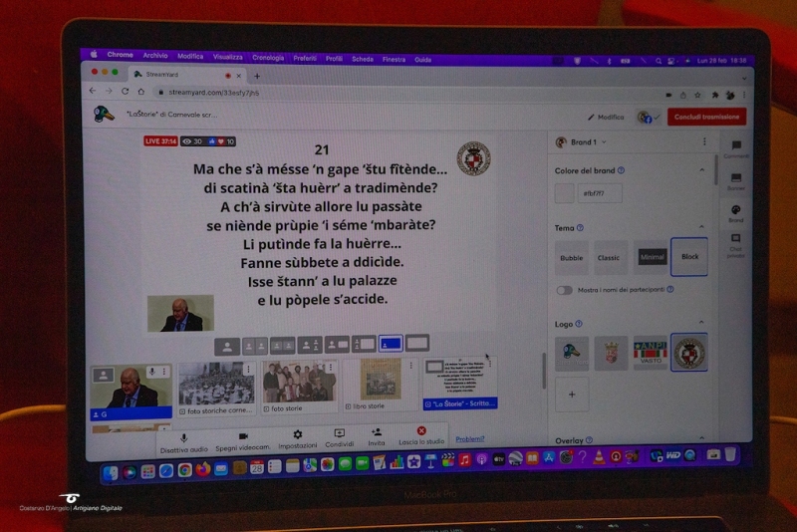Select the StreamYard duck logo option
The image size is (797, 532).
572,354
